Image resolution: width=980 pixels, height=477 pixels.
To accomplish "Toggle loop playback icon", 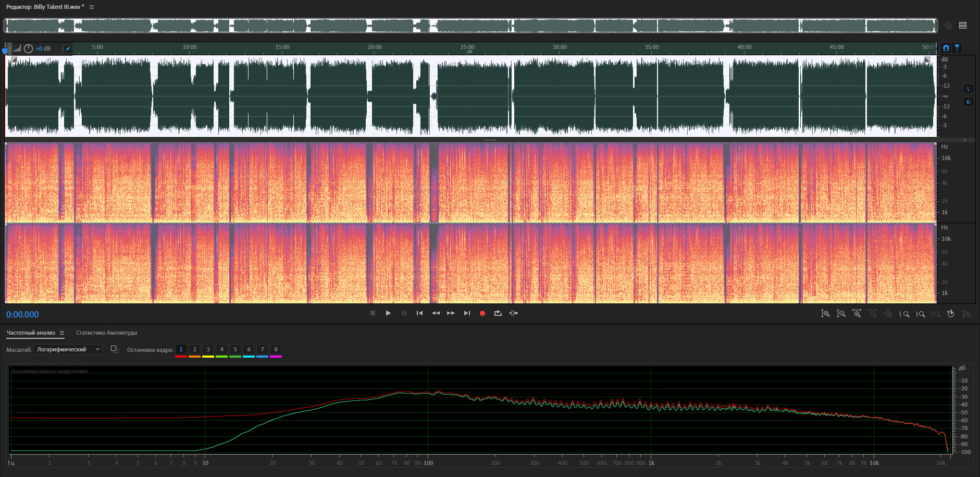I will pyautogui.click(x=498, y=313).
